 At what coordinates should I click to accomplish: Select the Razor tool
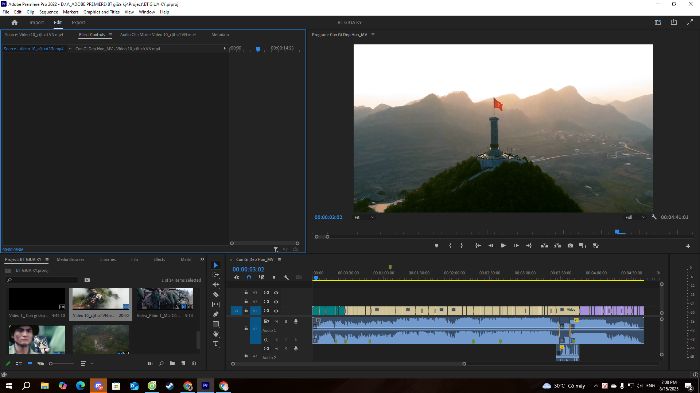coord(216,294)
